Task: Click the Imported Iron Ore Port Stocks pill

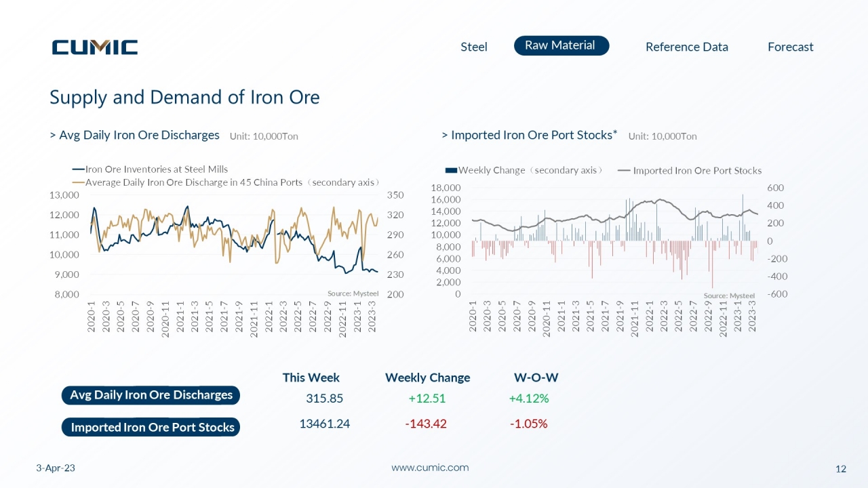Action: pyautogui.click(x=151, y=427)
